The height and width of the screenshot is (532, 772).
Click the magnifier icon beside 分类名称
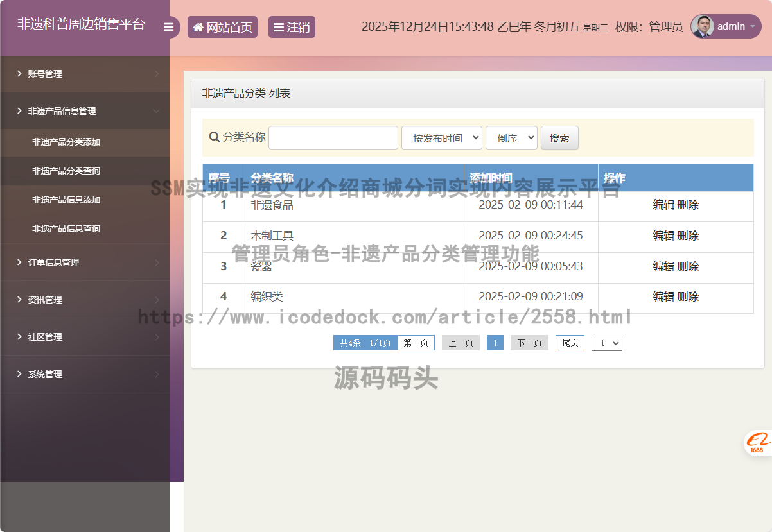[215, 137]
